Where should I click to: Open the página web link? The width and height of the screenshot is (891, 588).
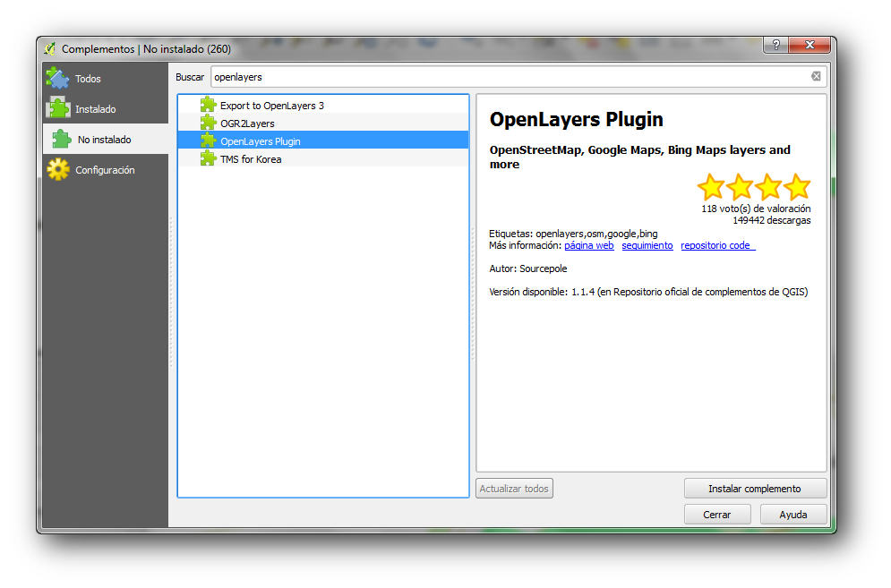click(x=588, y=245)
